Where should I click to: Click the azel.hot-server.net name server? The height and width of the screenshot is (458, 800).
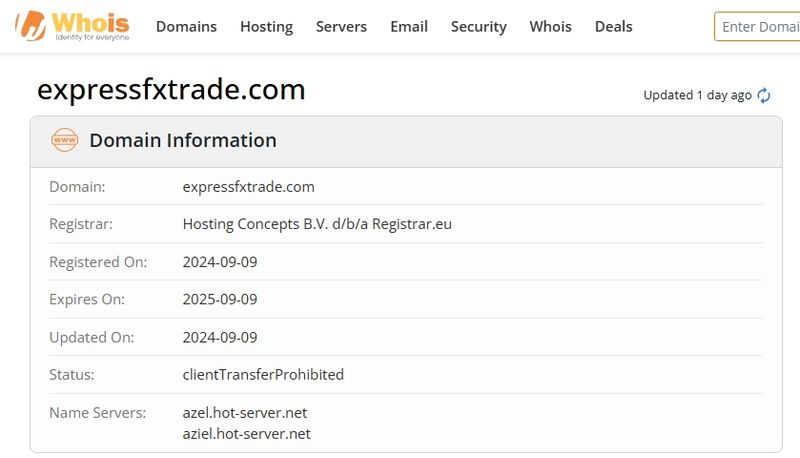(x=245, y=413)
